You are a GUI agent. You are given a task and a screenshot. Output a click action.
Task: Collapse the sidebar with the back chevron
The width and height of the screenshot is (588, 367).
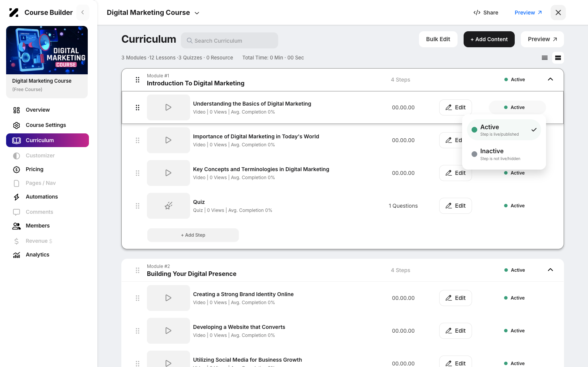point(82,13)
